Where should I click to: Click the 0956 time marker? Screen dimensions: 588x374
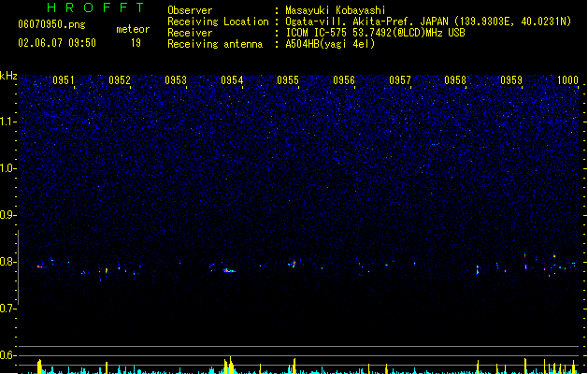point(344,80)
